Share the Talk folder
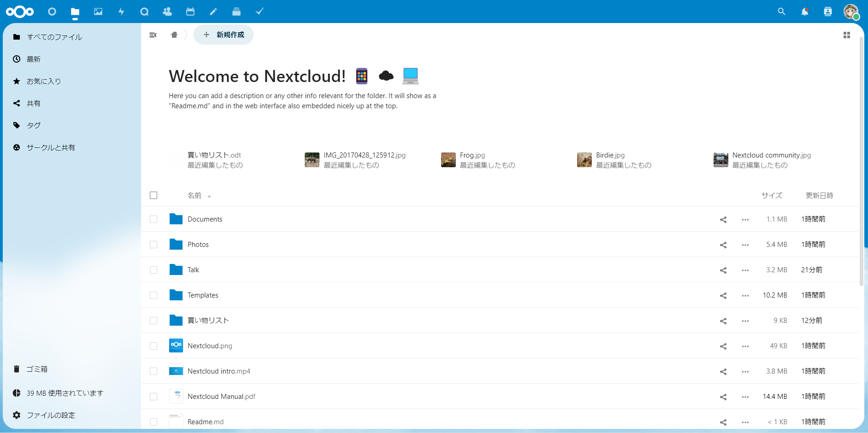The height and width of the screenshot is (433, 868). pyautogui.click(x=723, y=270)
